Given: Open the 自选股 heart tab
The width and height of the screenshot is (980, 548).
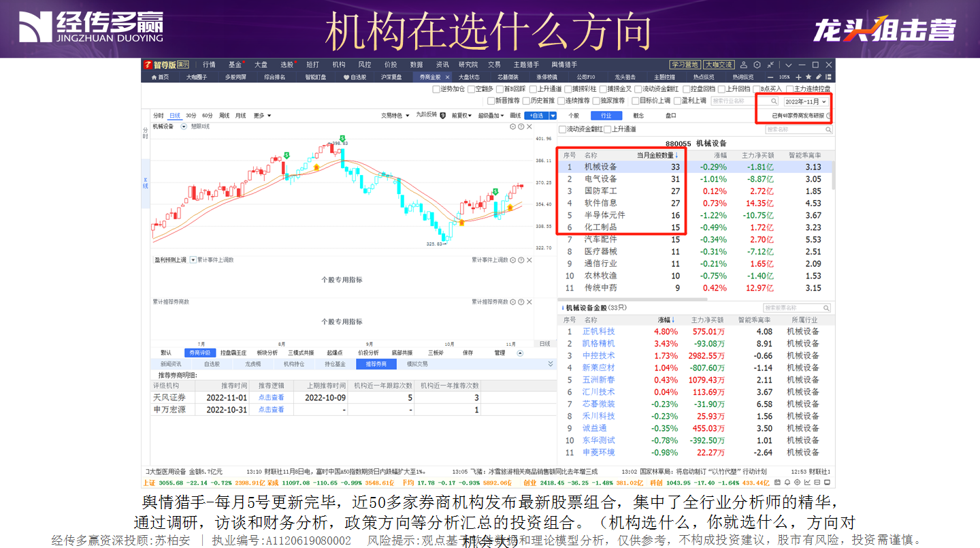Looking at the screenshot, I should tap(355, 77).
